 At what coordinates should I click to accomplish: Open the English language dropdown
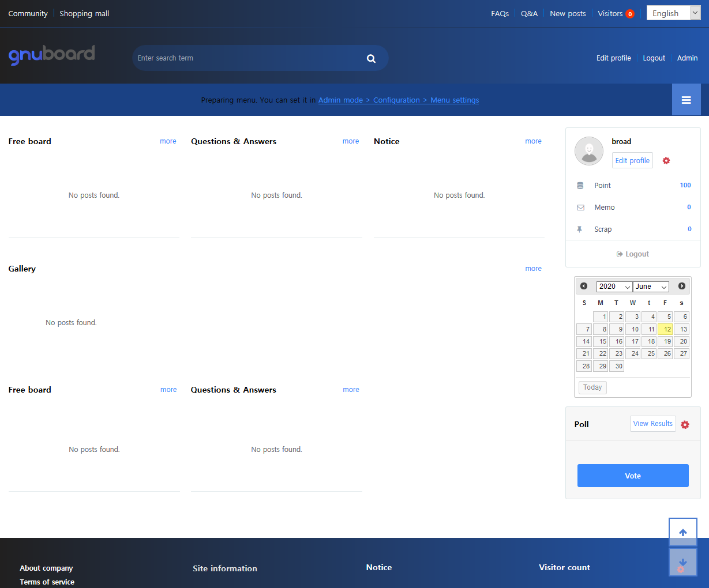pyautogui.click(x=673, y=13)
